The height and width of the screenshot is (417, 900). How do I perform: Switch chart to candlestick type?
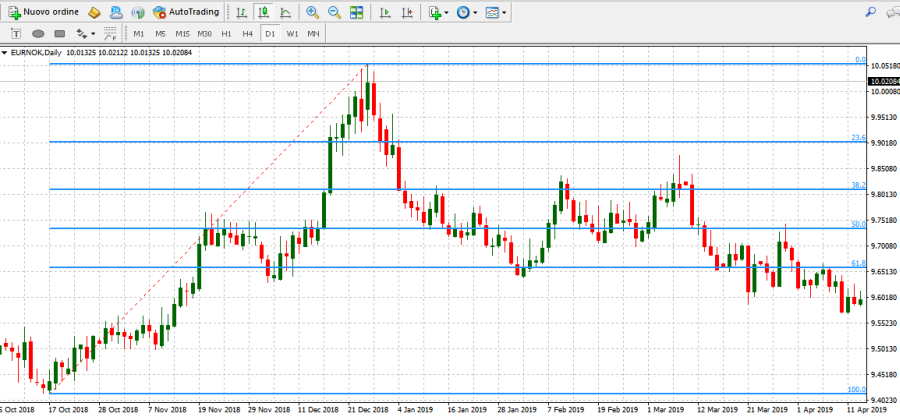coord(264,12)
